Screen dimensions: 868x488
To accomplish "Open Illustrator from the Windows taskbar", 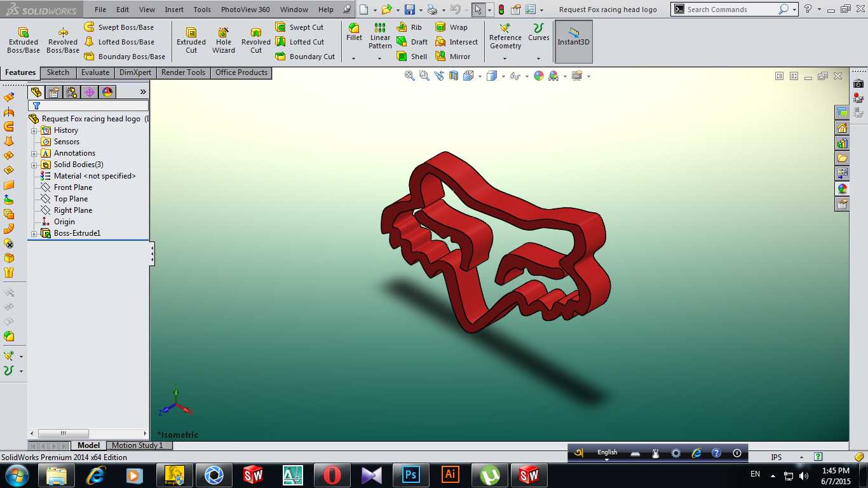I will [450, 475].
